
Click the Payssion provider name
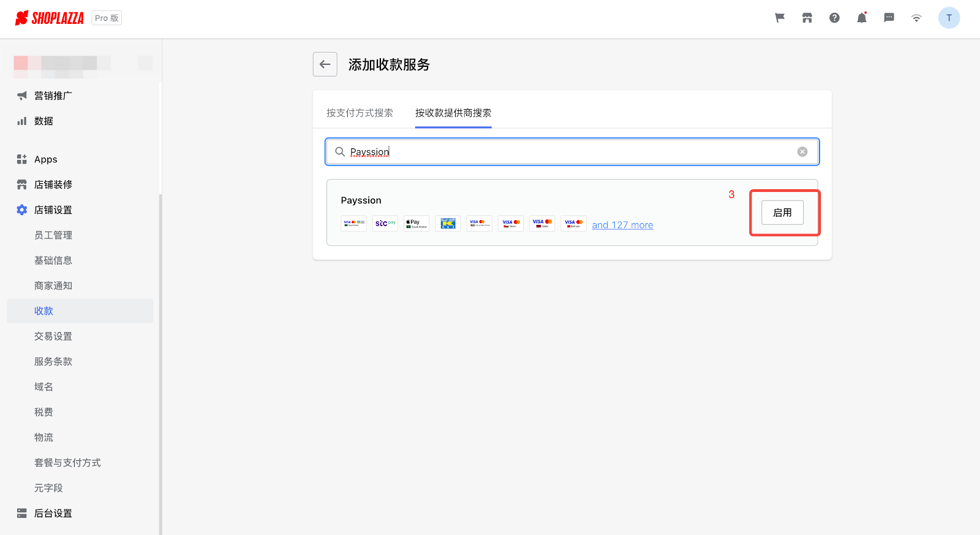pyautogui.click(x=361, y=200)
